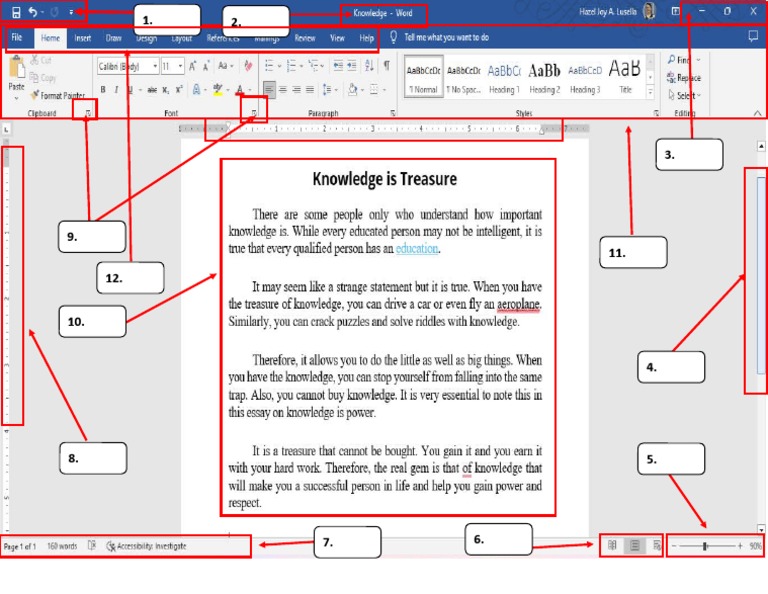Viewport: 768px width, 594px height.
Task: Switch to the Draw tab
Action: 114,38
